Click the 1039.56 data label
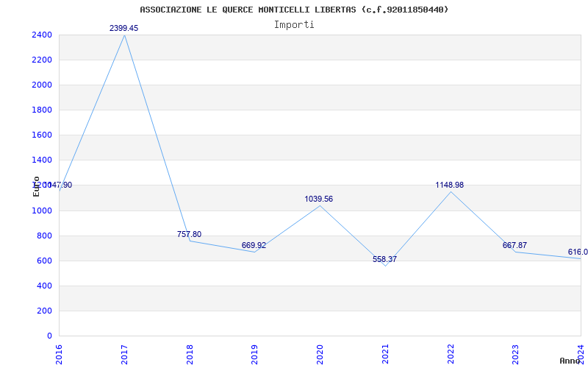Image resolution: width=588 pixels, height=368 pixels. point(318,199)
